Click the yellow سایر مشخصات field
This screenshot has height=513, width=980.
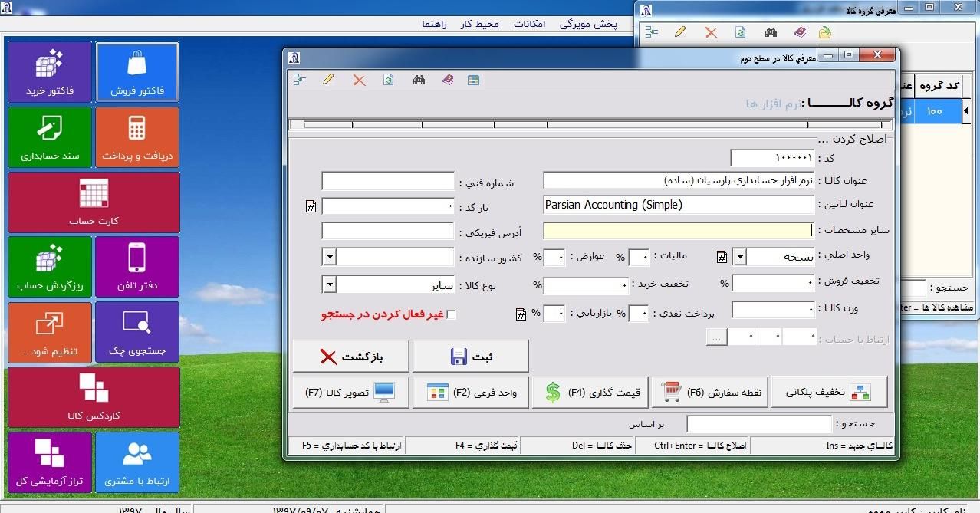tap(679, 230)
